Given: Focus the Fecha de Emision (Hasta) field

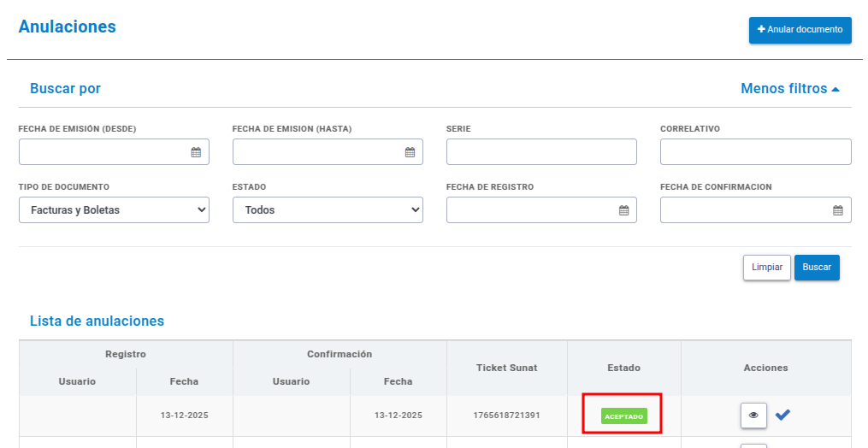Looking at the screenshot, I should pyautogui.click(x=328, y=151).
